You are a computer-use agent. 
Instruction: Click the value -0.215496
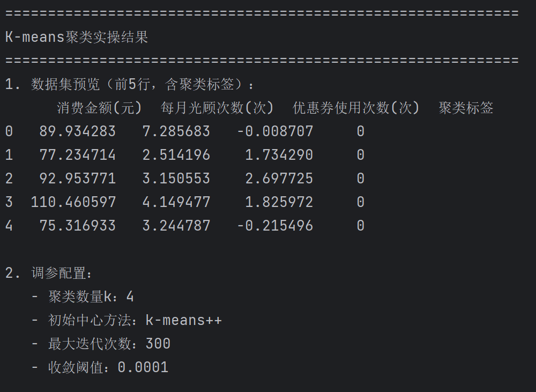[275, 226]
